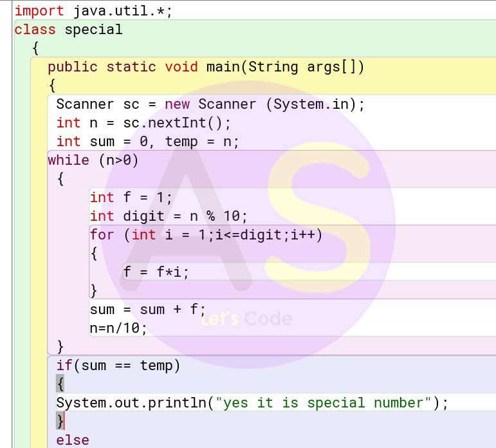Image resolution: width=496 pixels, height=448 pixels.
Task: Click the 'if(sum == temp)' condition line
Action: pos(118,366)
